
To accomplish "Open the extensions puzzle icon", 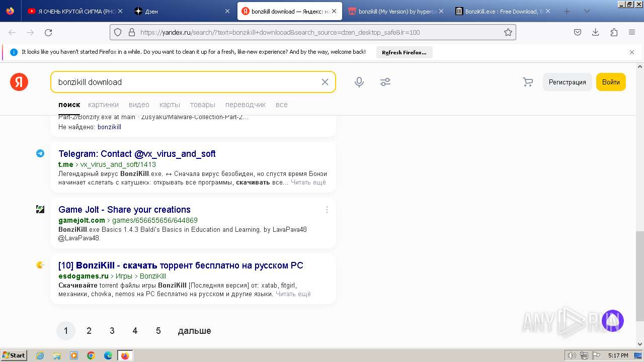I will pos(614,32).
